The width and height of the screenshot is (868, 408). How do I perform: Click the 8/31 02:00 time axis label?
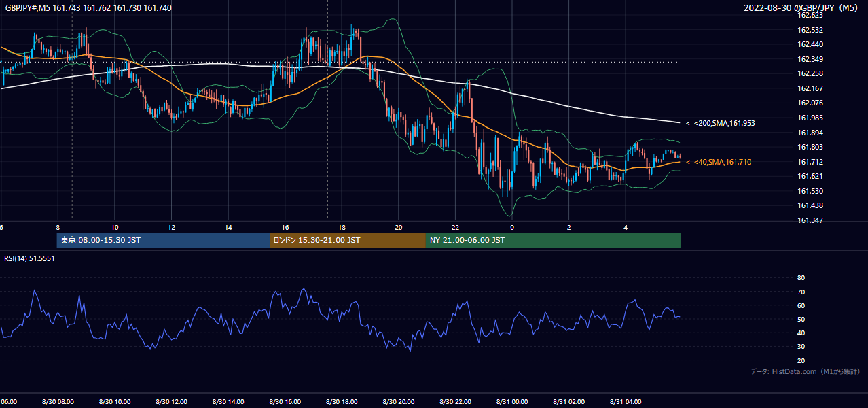[x=568, y=402]
